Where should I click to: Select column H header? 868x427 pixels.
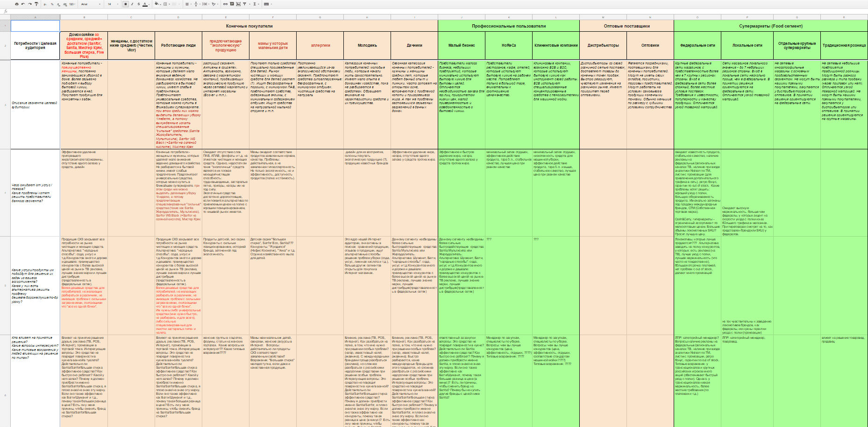click(x=367, y=17)
